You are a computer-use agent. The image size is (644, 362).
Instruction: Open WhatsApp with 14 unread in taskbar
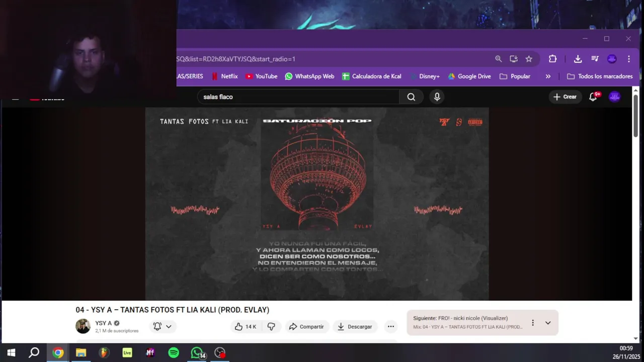(197, 353)
